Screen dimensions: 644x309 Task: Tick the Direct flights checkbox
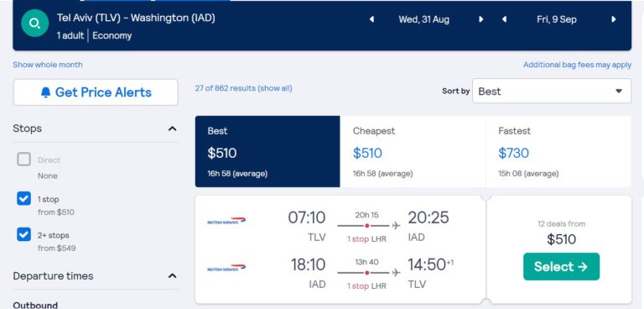click(x=23, y=160)
